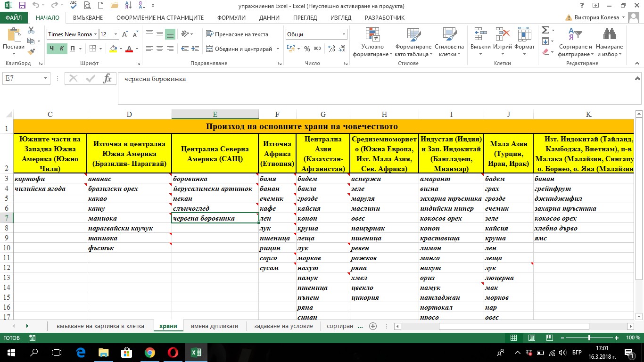644x362 pixels.
Task: Apply yellow fill color bucket
Action: pyautogui.click(x=113, y=49)
